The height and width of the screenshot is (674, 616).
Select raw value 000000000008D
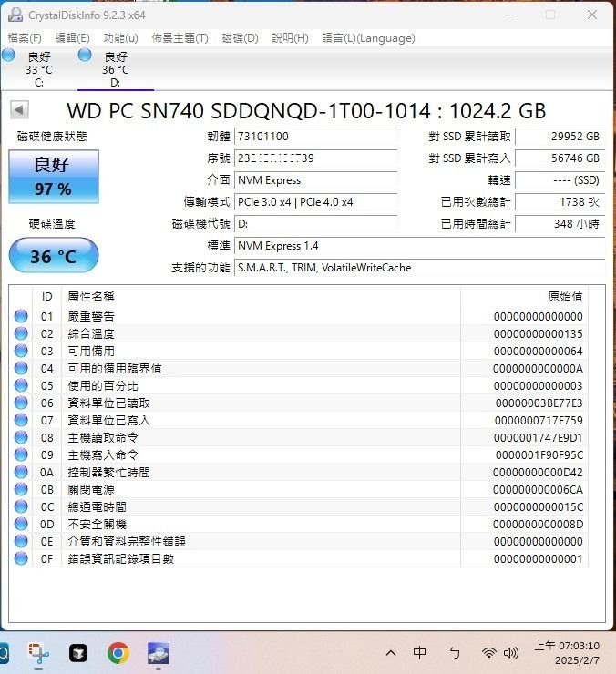tap(538, 525)
